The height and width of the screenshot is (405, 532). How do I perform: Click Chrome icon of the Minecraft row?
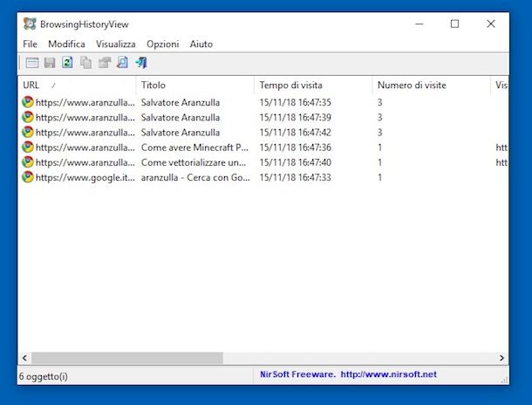[x=28, y=147]
